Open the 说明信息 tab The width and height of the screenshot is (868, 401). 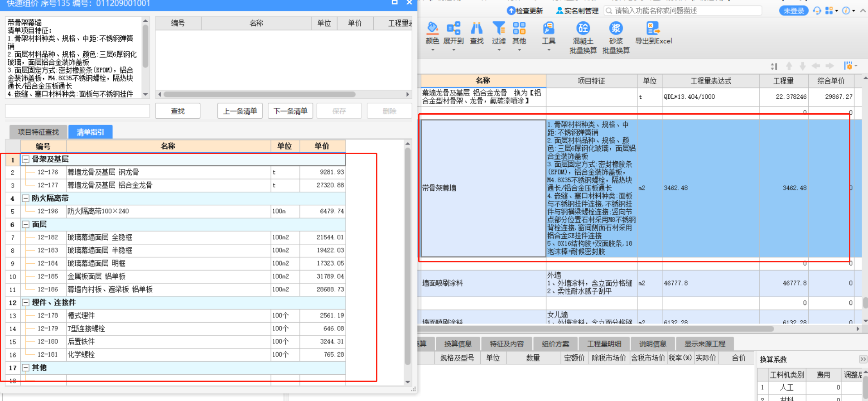(652, 343)
